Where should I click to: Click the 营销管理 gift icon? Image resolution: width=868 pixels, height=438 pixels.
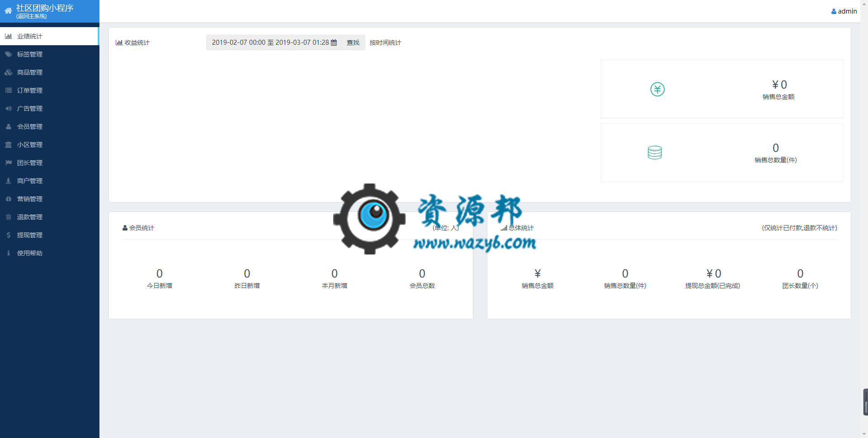(x=9, y=199)
